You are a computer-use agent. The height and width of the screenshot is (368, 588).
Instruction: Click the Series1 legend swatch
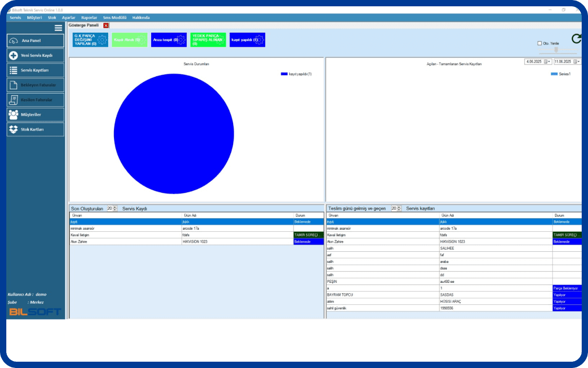coord(554,74)
